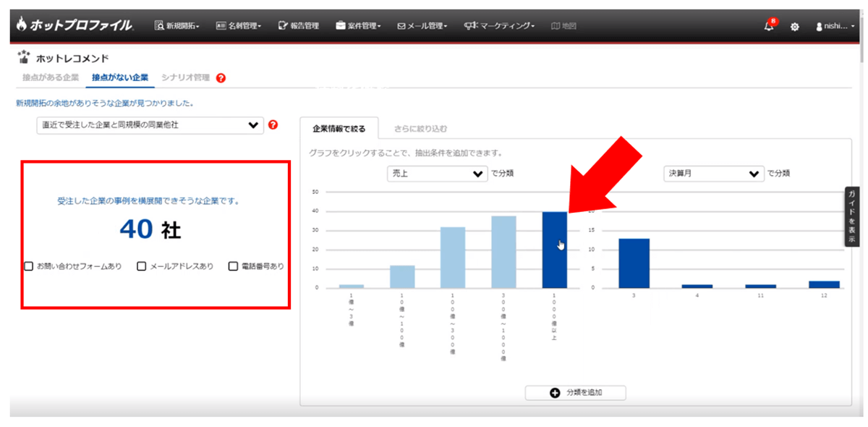Click the light blue 300億～1000億 sales bar
Screen dimensions: 868x427
tap(503, 251)
